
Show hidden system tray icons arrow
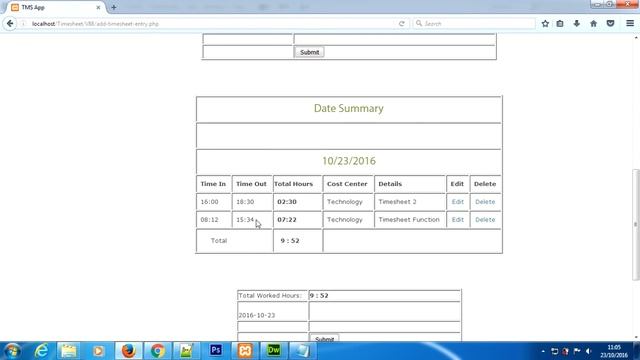[x=543, y=351]
